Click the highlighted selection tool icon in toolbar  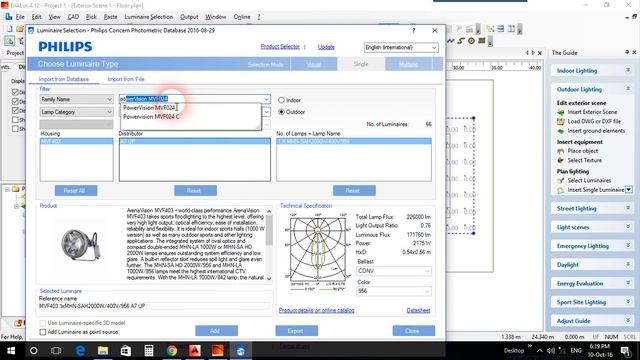tap(9, 40)
